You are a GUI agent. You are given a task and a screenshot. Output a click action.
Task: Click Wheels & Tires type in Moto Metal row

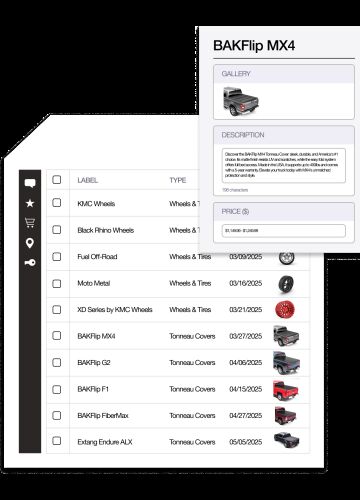(190, 283)
